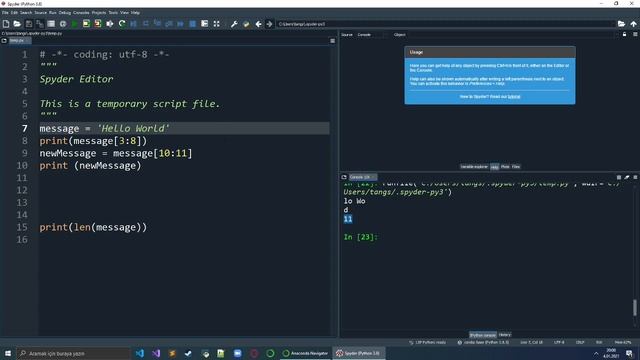
Task: Open the Edit menu
Action: (14, 13)
